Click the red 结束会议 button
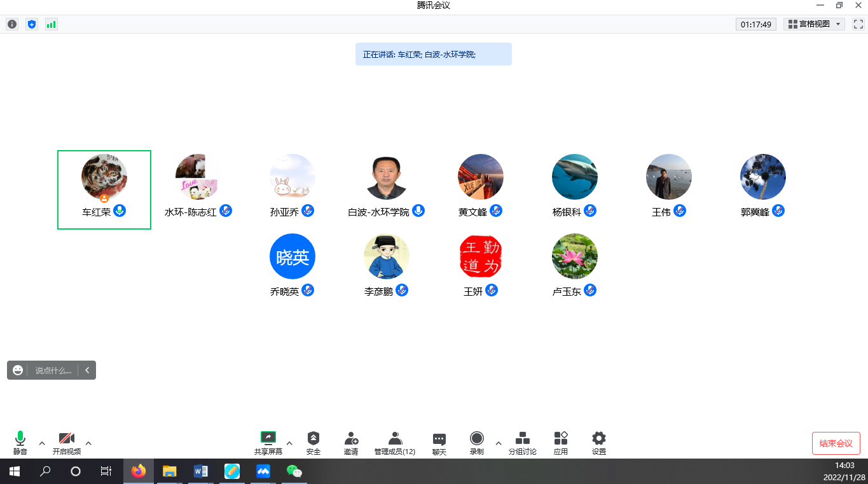The width and height of the screenshot is (868, 484). pyautogui.click(x=836, y=443)
